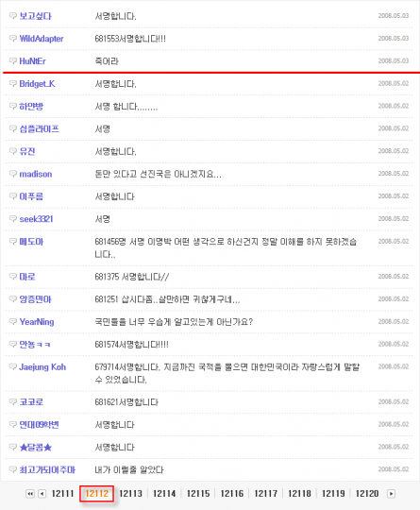
Task: Click username Jaejung Koh
Action: tap(42, 367)
